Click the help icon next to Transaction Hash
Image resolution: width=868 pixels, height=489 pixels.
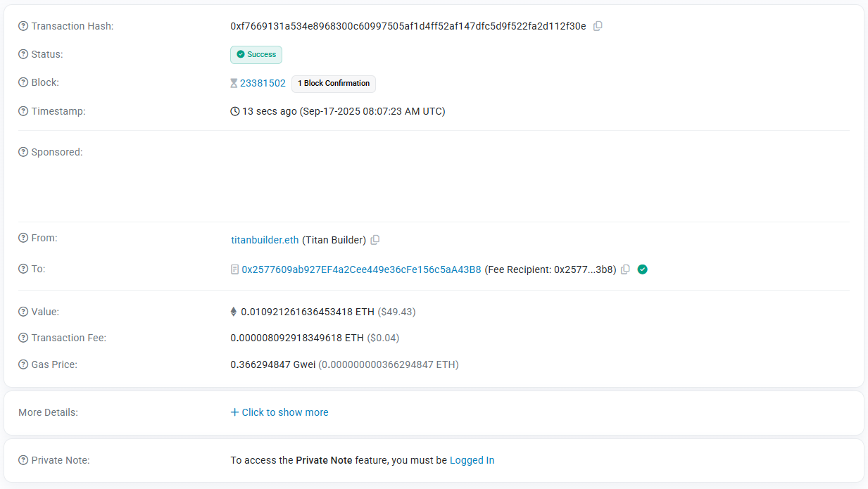23,25
